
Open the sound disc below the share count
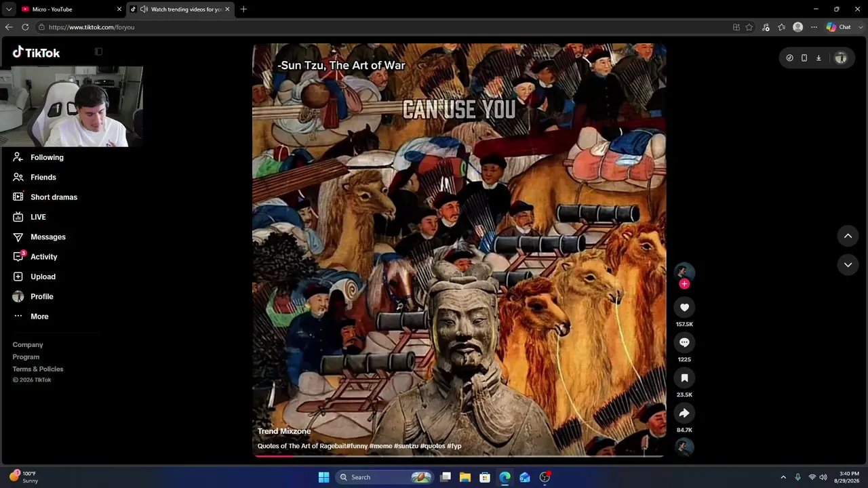tap(684, 447)
